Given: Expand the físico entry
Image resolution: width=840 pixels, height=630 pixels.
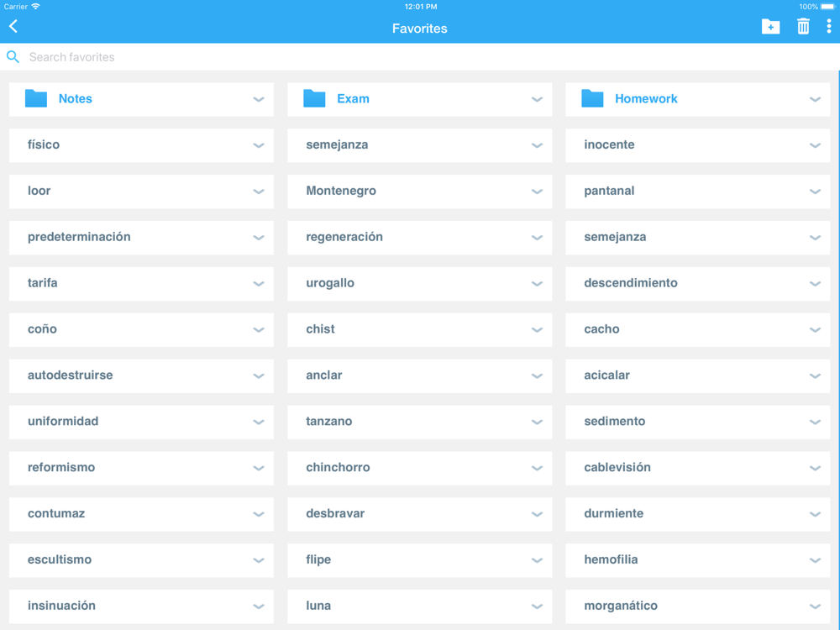Looking at the screenshot, I should (x=258, y=145).
